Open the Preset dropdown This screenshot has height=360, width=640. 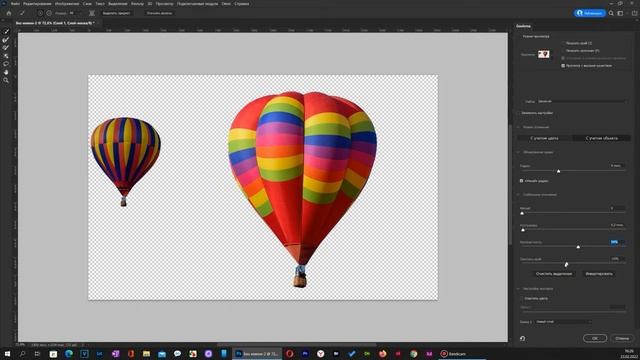pyautogui.click(x=581, y=101)
